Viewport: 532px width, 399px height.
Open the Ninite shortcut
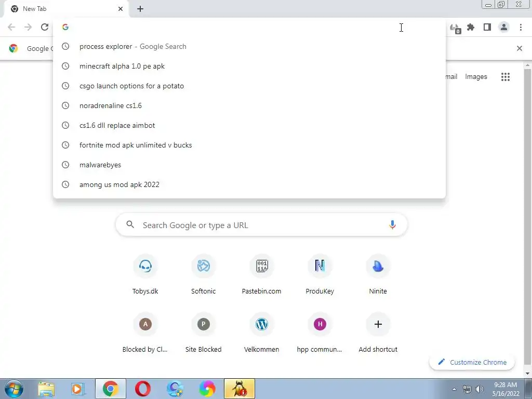click(378, 275)
